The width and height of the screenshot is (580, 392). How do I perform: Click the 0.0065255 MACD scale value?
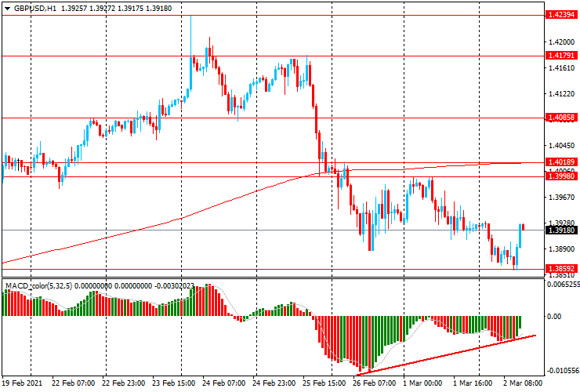(564, 285)
